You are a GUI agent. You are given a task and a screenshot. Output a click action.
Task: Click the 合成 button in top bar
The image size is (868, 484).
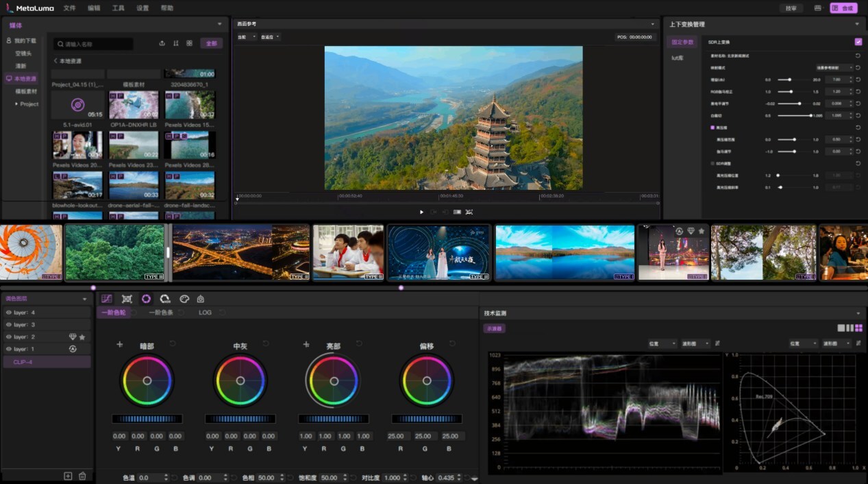[843, 8]
